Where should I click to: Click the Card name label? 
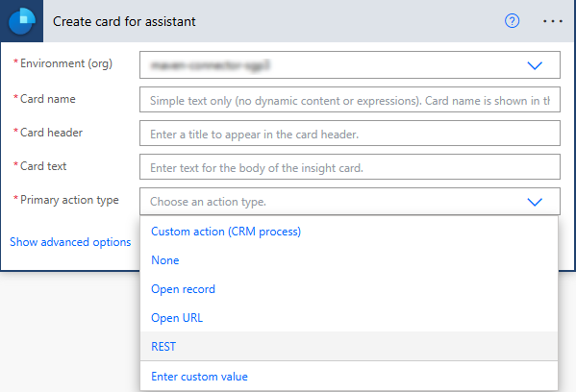point(48,99)
